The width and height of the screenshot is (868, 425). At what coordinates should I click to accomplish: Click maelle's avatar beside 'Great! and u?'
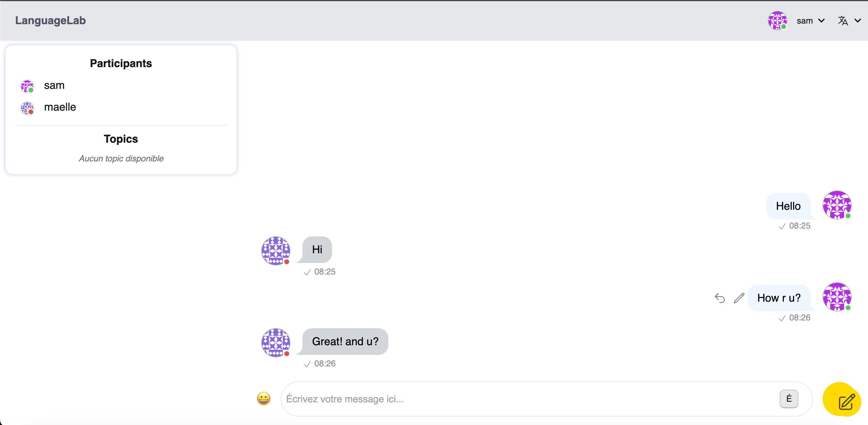276,342
